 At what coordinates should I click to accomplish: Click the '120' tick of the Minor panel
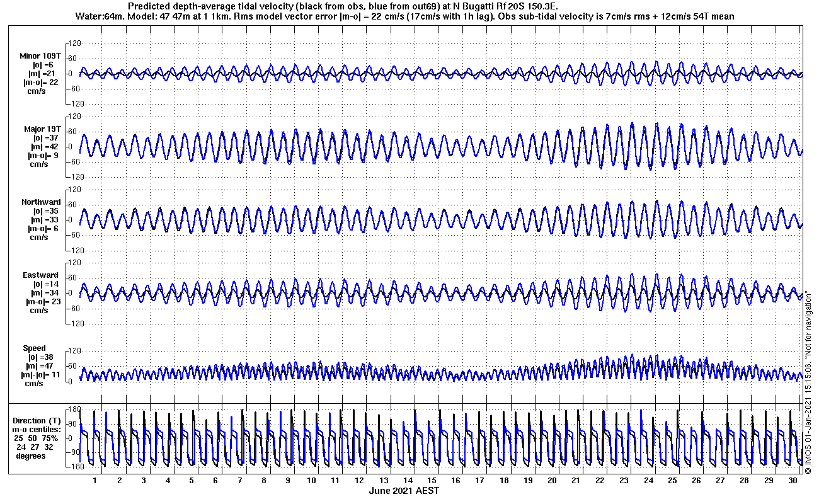(x=74, y=43)
